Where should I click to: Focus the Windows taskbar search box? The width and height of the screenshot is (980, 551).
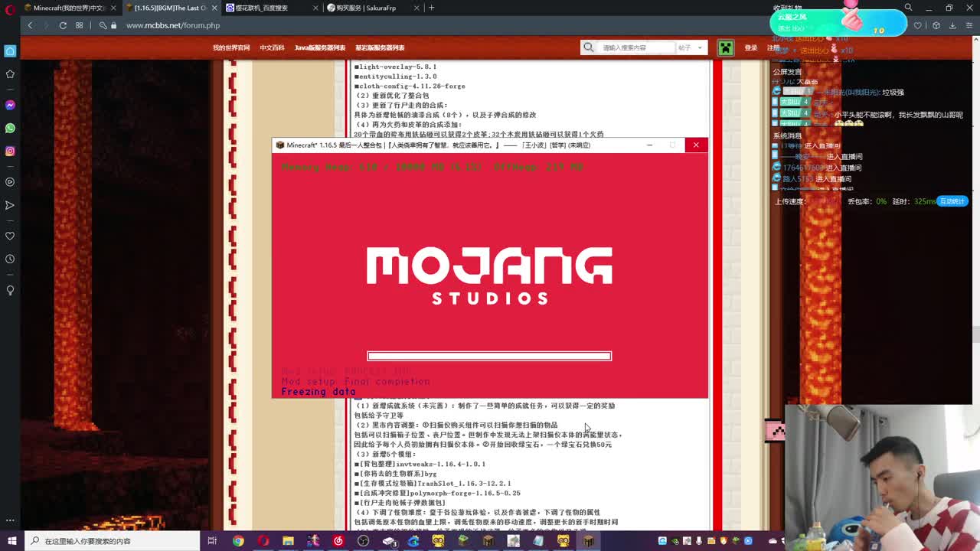point(113,541)
